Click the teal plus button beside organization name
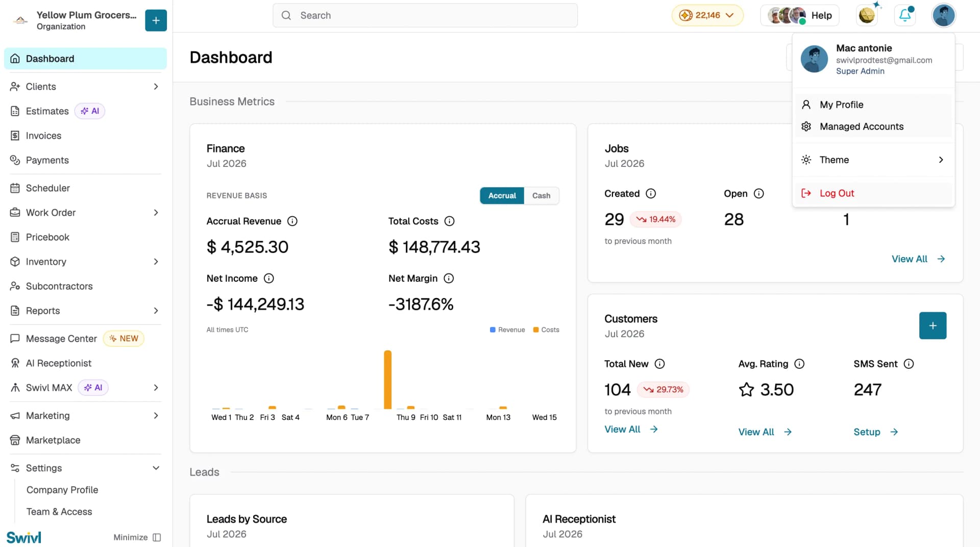 point(156,20)
